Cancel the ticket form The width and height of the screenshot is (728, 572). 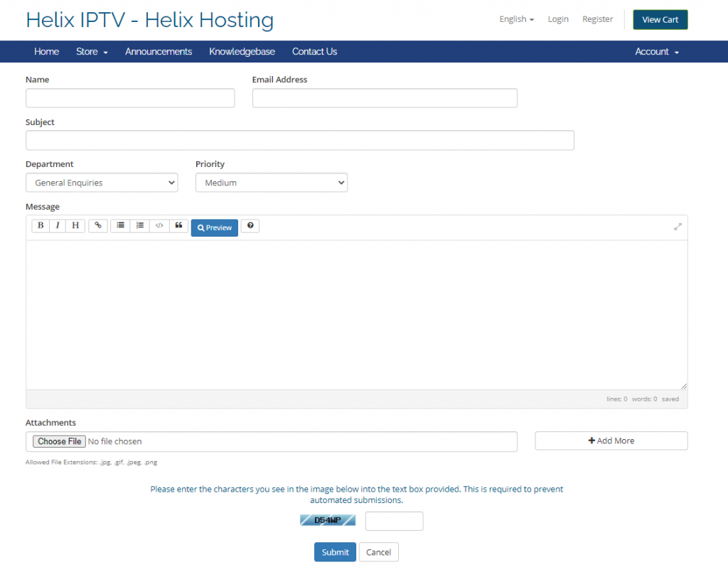pos(378,552)
